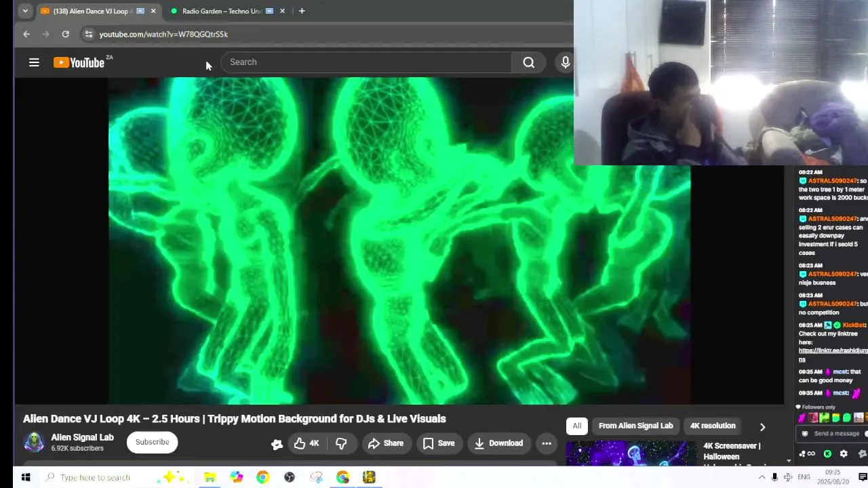The image size is (868, 488).
Task: Click the YouTube search magnifier button
Action: [x=529, y=62]
